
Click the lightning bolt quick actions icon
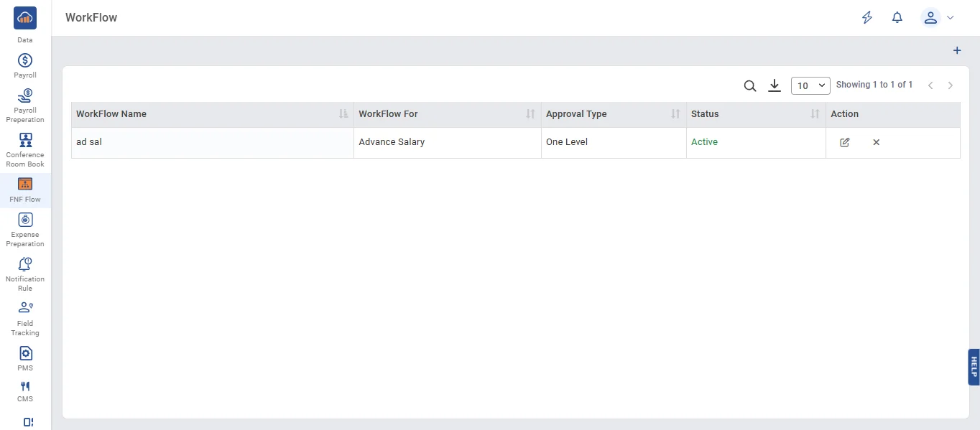coord(867,18)
